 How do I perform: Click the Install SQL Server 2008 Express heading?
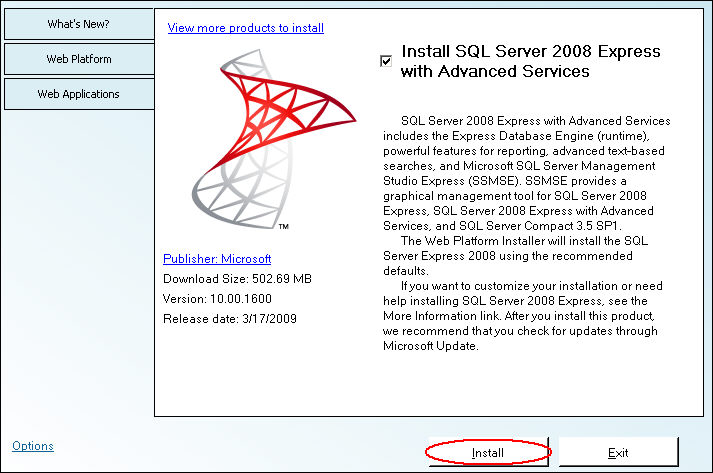coord(530,61)
